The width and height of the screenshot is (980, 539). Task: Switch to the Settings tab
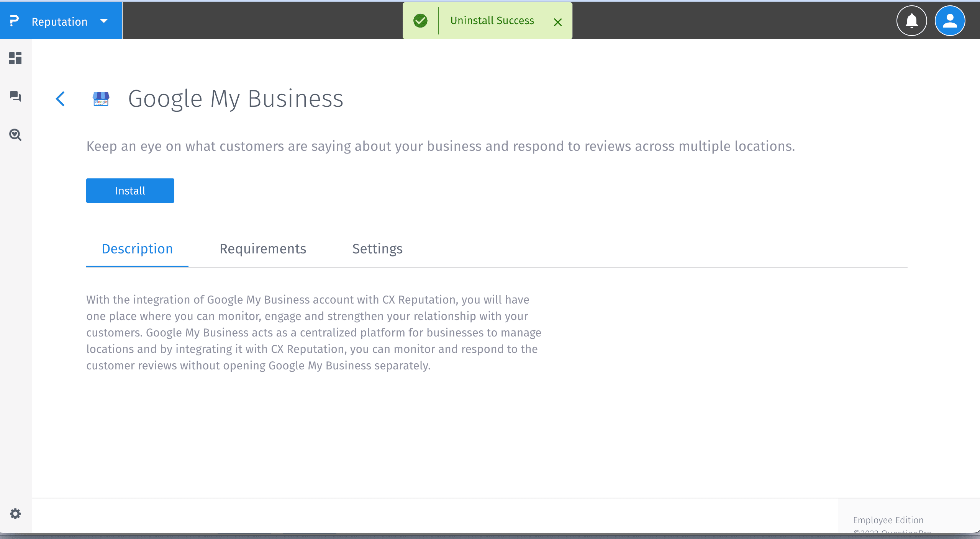pos(377,249)
